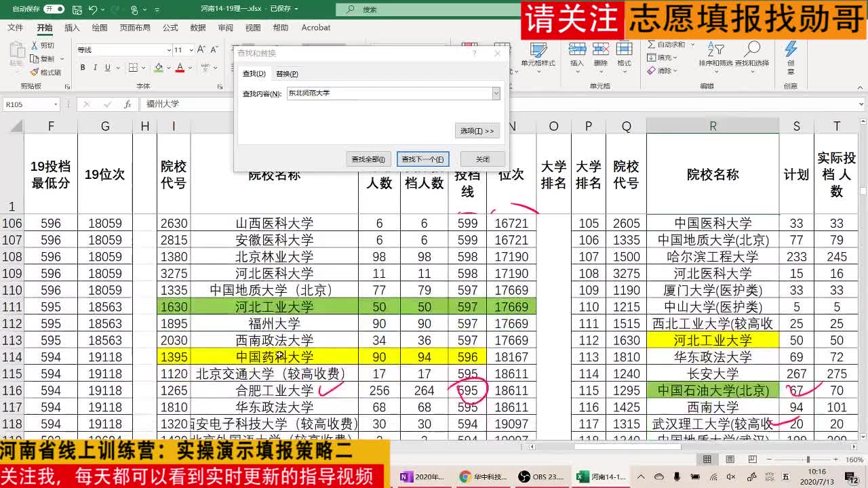Screen dimensions: 868x488
Task: Click the search box in the title bar
Action: pyautogui.click(x=427, y=9)
